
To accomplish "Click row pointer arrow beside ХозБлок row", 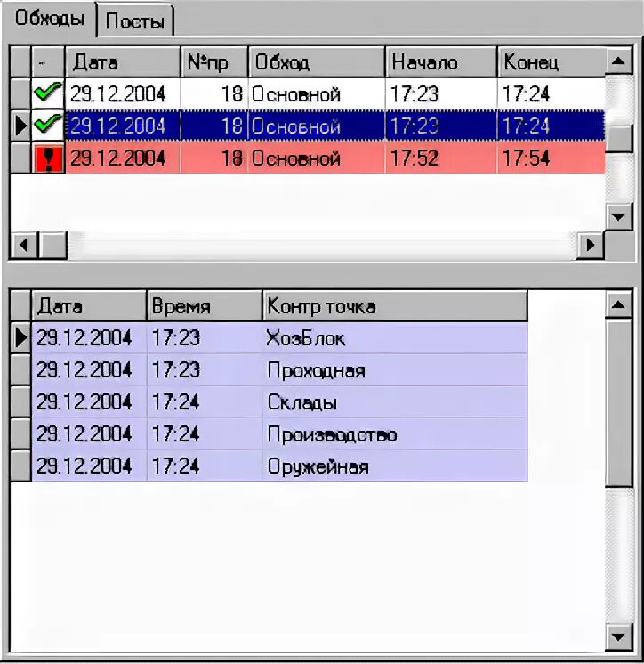I will (20, 337).
